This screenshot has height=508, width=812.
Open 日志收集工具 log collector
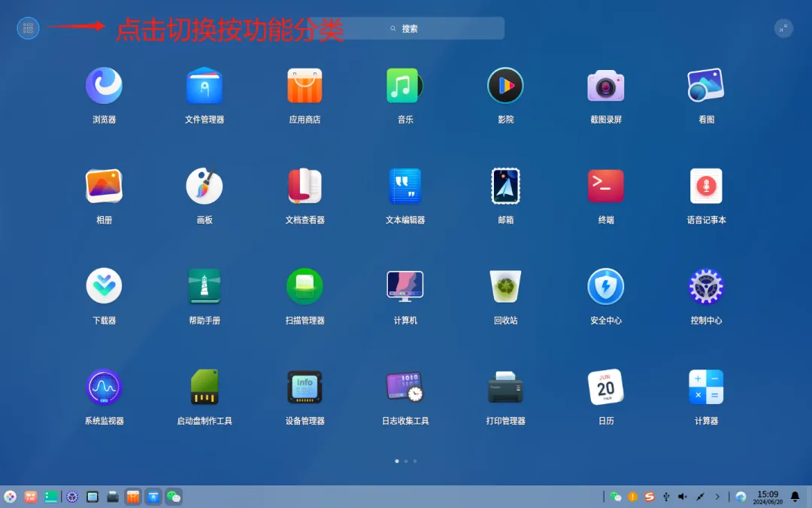pyautogui.click(x=405, y=387)
